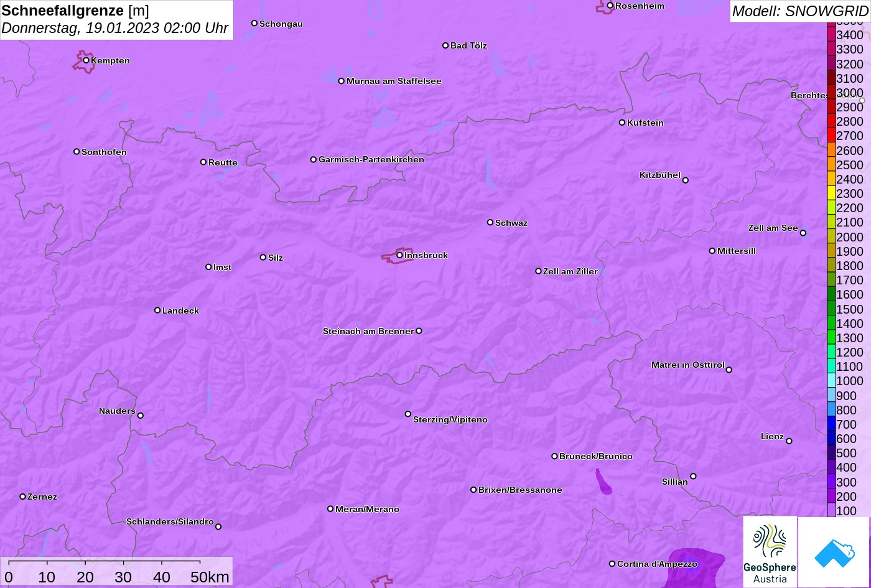Click the Schwaz marker dot
Image resolution: width=871 pixels, height=588 pixels.
tap(490, 222)
